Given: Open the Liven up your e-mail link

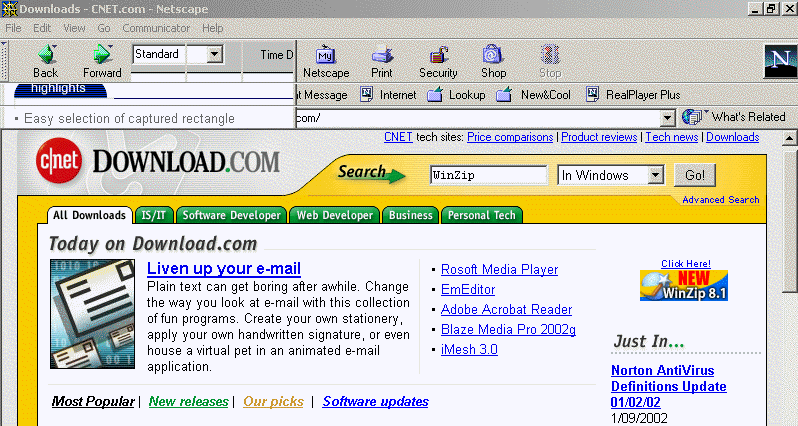Looking at the screenshot, I should pos(224,268).
